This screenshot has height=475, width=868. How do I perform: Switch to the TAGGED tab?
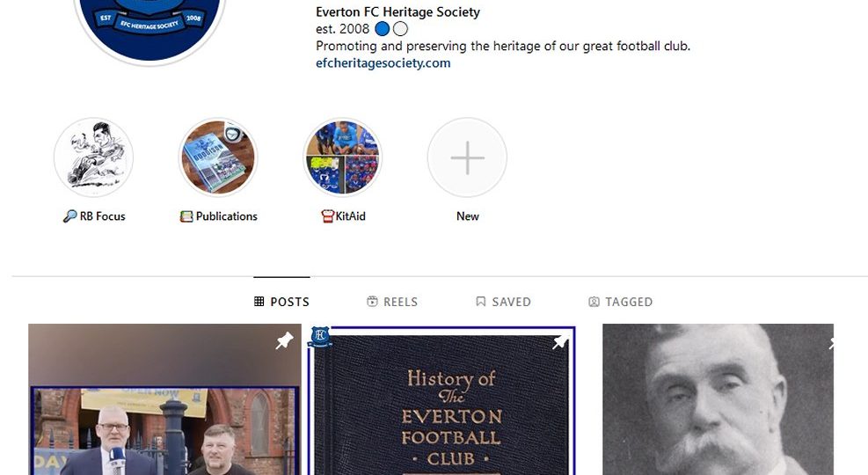(620, 302)
